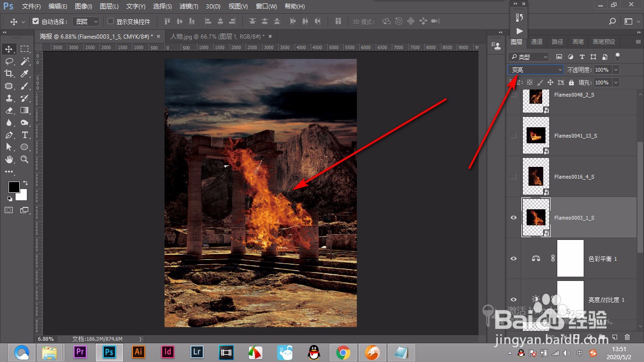
Task: Select the Clone Stamp tool
Action: click(9, 98)
